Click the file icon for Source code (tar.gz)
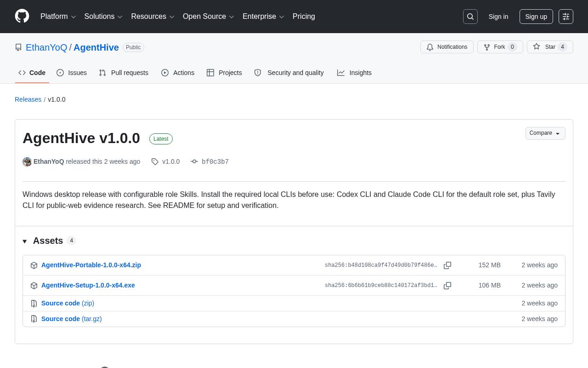 34,319
